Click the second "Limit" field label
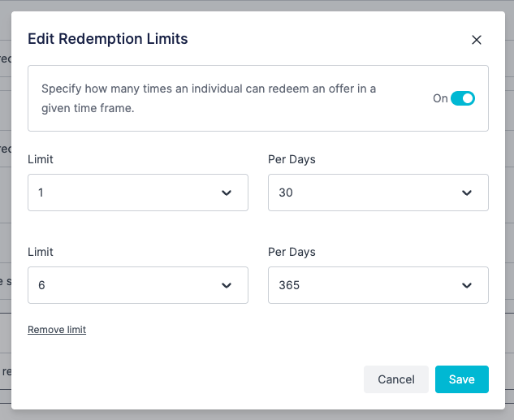Viewport: 514px width, 420px height. (41, 252)
